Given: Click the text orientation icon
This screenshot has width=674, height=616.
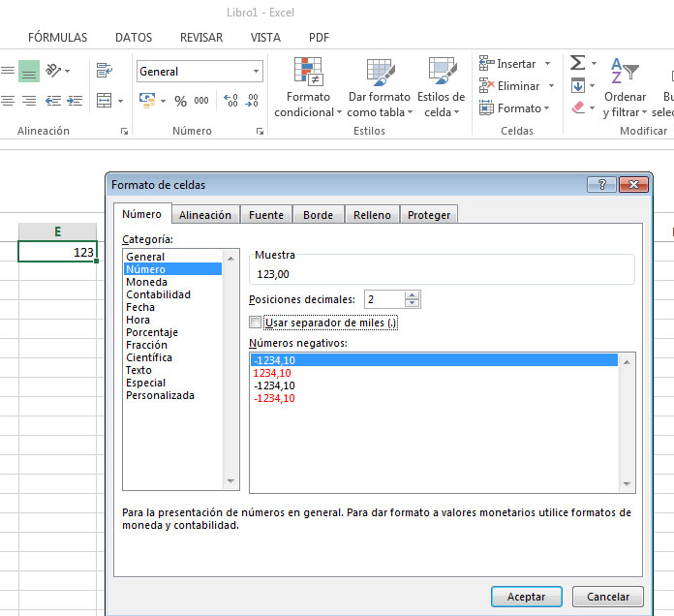Looking at the screenshot, I should 53,71.
